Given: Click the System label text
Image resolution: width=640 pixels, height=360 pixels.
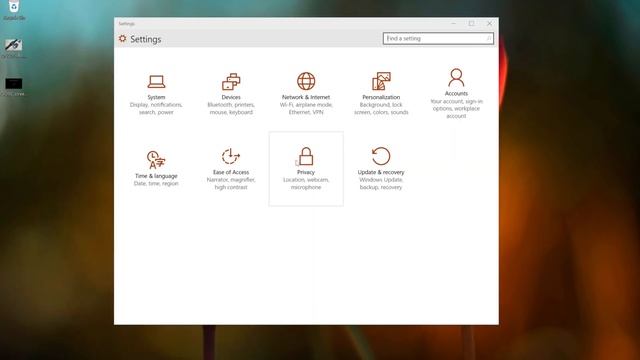Looking at the screenshot, I should click(156, 97).
